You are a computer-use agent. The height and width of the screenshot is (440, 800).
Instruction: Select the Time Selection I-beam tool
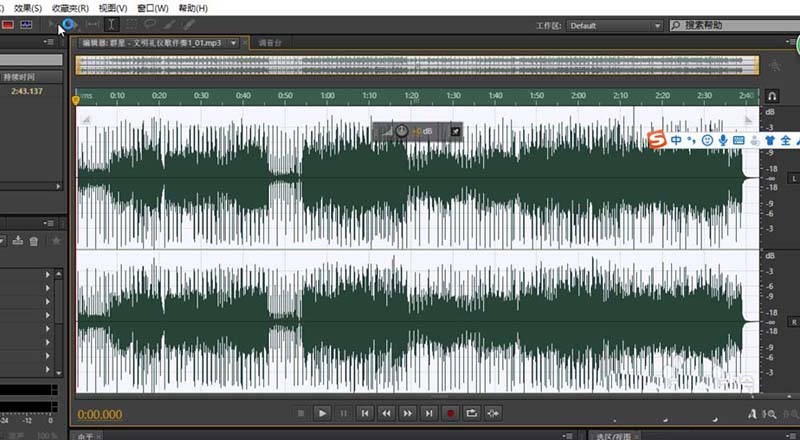110,23
